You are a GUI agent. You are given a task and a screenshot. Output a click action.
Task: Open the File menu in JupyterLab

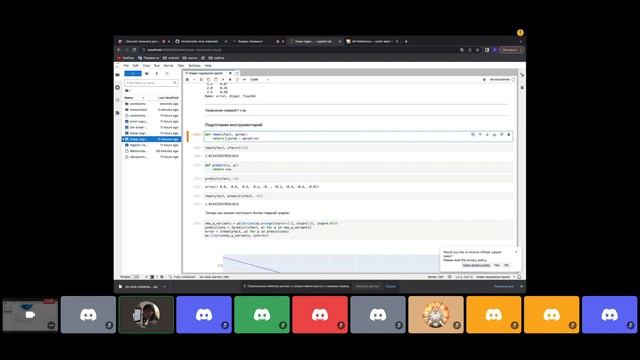tap(126, 65)
